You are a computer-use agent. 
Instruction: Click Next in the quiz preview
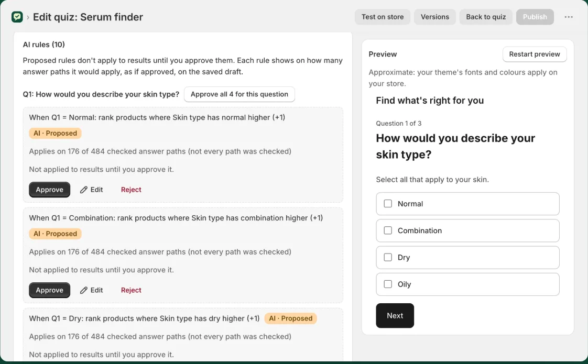(x=395, y=316)
